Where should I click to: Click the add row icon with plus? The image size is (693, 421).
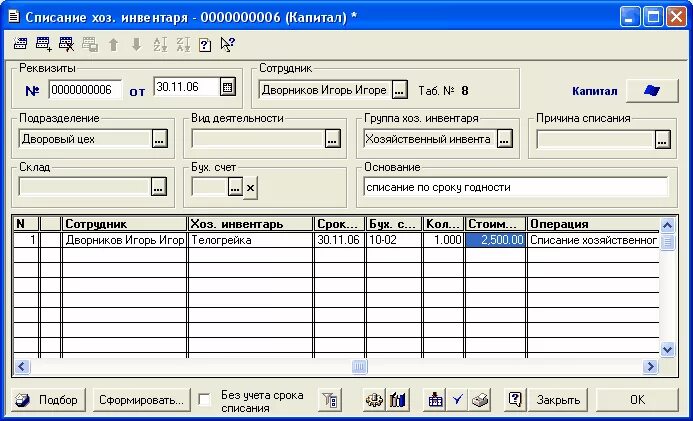tap(43, 44)
